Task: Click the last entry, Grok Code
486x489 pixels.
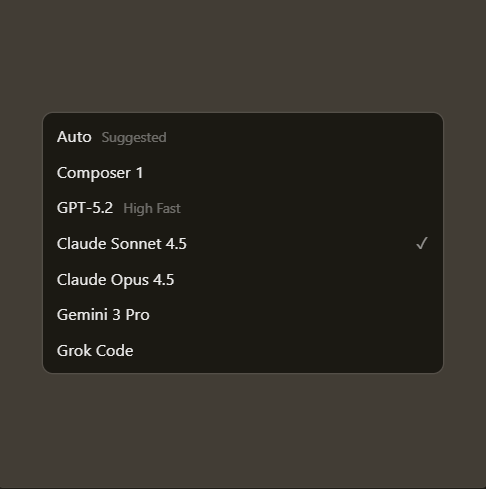Action: [243, 350]
